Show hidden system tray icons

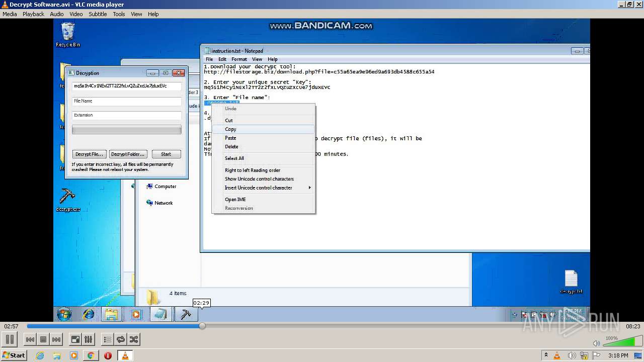coord(546,355)
